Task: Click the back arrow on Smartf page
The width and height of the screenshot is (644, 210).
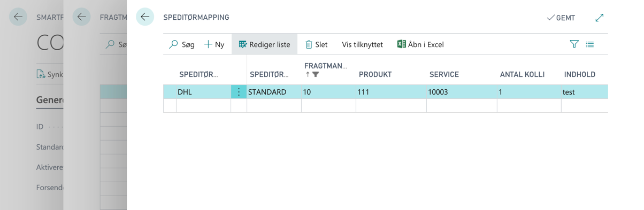Action: coord(18,17)
